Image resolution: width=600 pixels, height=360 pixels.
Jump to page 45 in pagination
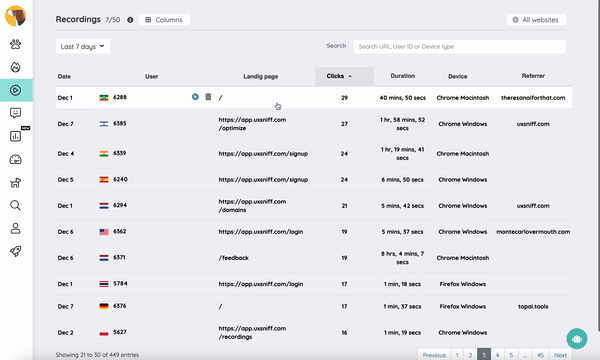coord(540,355)
